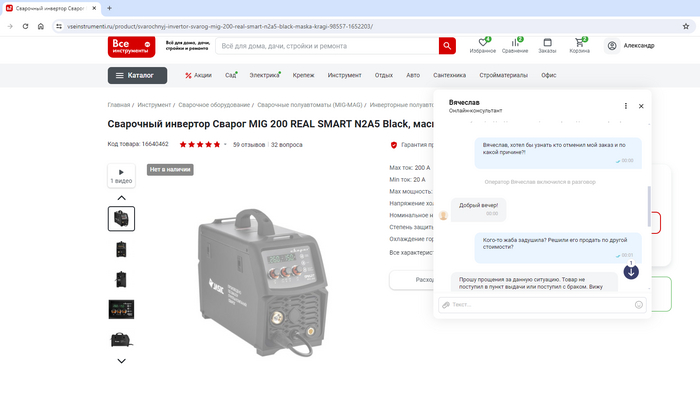The image size is (700, 404).
Task: Open Инструмент category in navigation bar
Action: pyautogui.click(x=344, y=75)
